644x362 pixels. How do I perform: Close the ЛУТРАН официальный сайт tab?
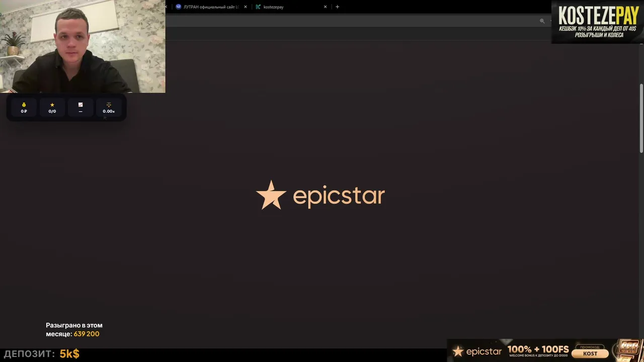pos(246,7)
